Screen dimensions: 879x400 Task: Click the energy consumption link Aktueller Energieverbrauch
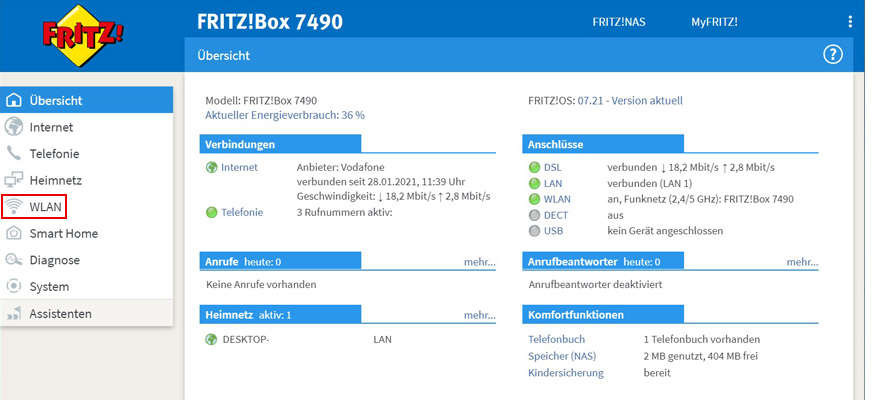coord(284,115)
